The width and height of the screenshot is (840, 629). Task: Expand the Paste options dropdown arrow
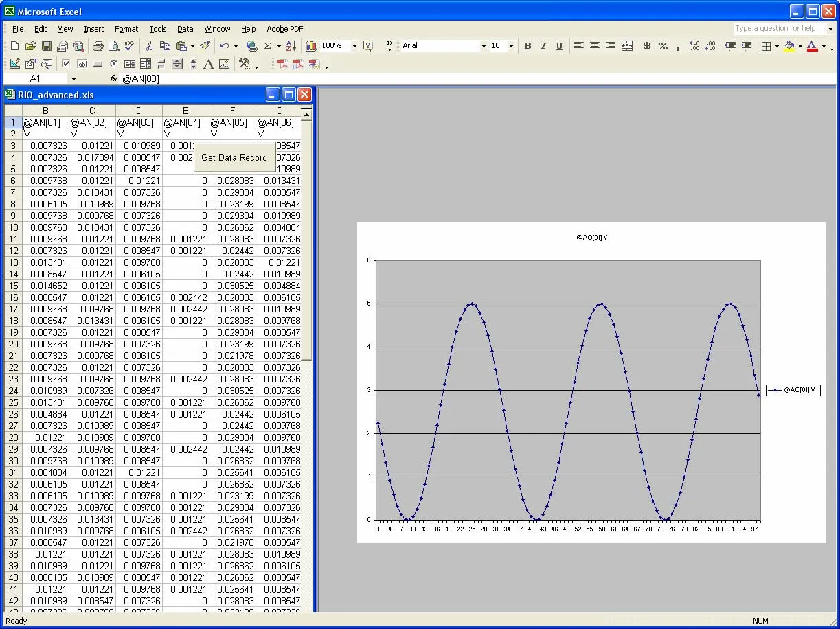(x=192, y=46)
